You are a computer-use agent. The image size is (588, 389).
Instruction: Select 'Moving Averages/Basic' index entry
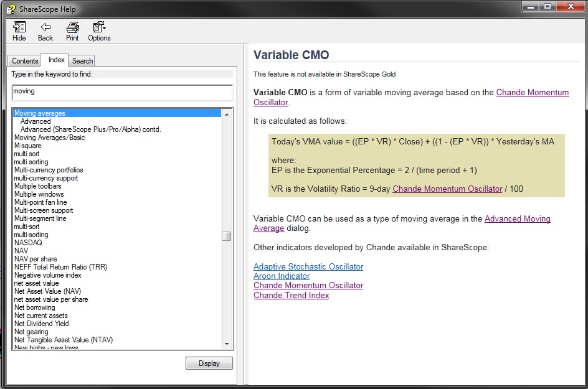point(49,138)
